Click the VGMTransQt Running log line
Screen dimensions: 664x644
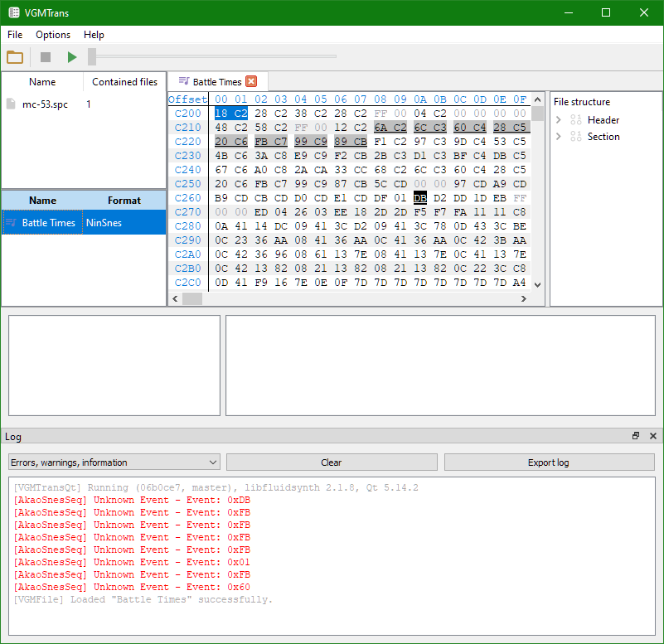pyautogui.click(x=216, y=487)
